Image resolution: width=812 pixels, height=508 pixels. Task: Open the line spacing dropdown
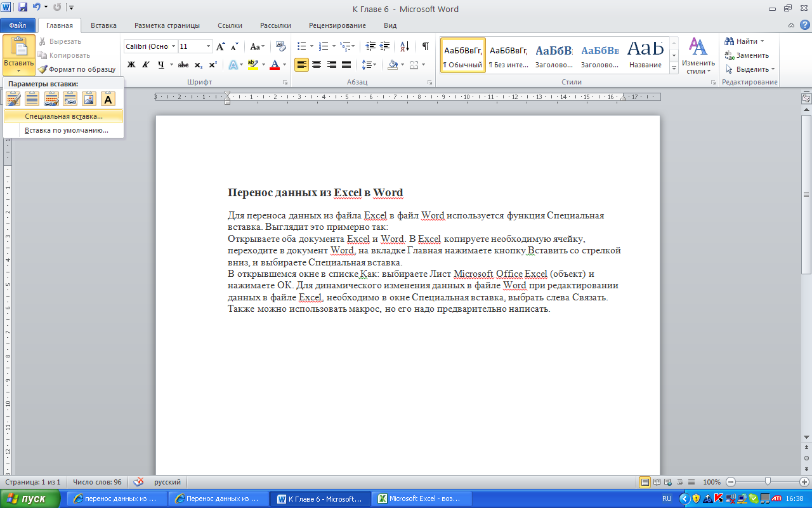pos(369,65)
